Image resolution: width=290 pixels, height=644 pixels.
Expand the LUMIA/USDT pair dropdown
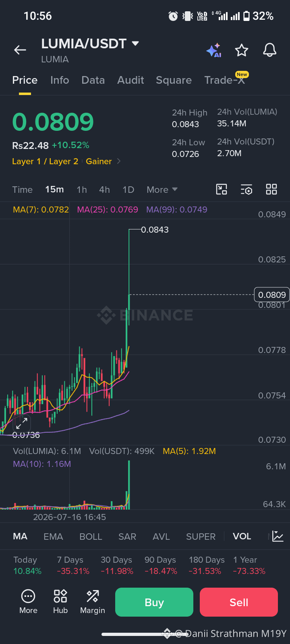pyautogui.click(x=135, y=43)
